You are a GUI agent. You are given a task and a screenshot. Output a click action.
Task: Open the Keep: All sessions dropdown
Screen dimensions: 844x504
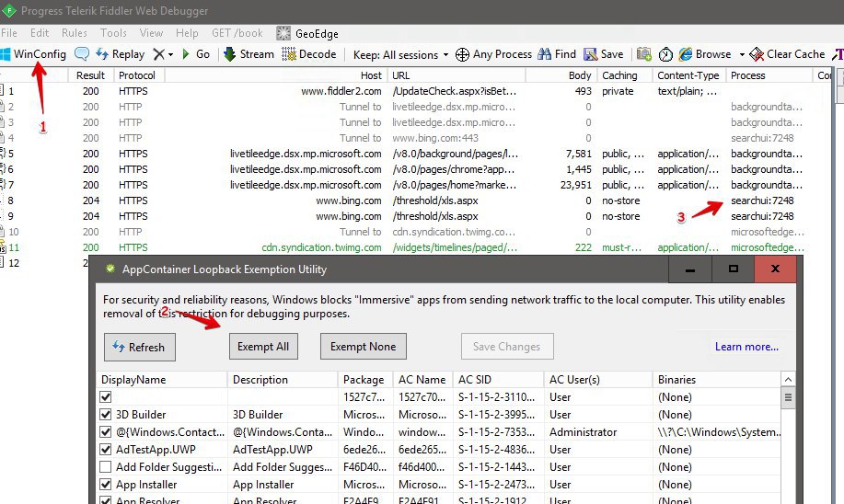400,55
